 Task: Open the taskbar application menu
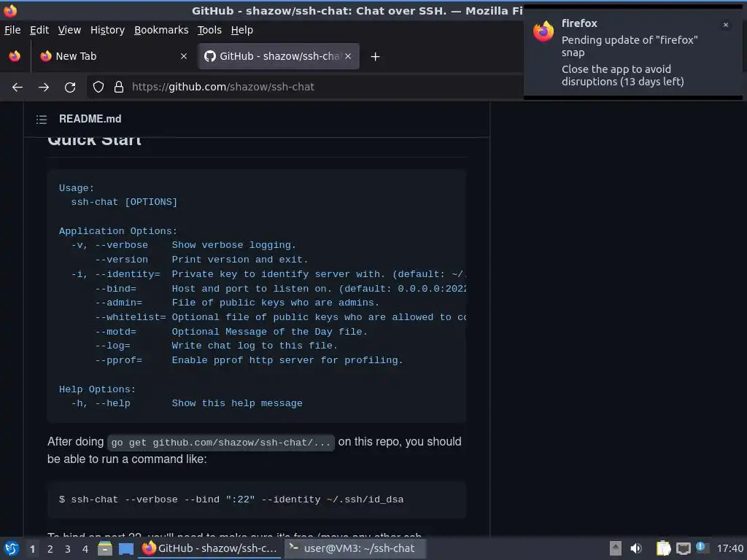[12, 548]
